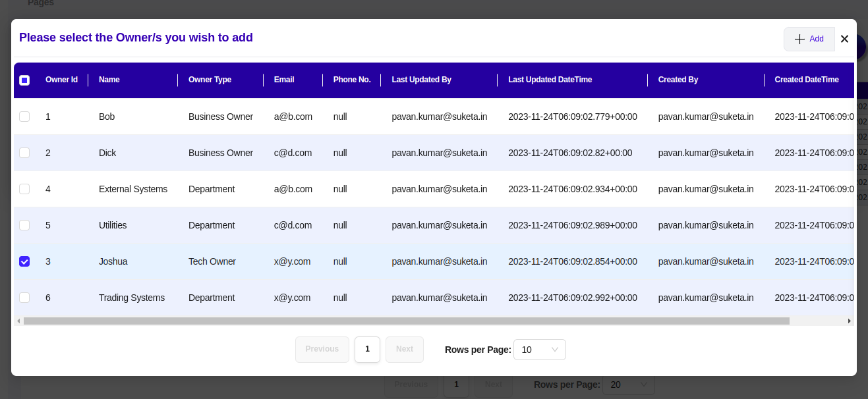Screen dimensions: 868x399
Task: Tick the External Systems row checkbox
Action: [24, 189]
